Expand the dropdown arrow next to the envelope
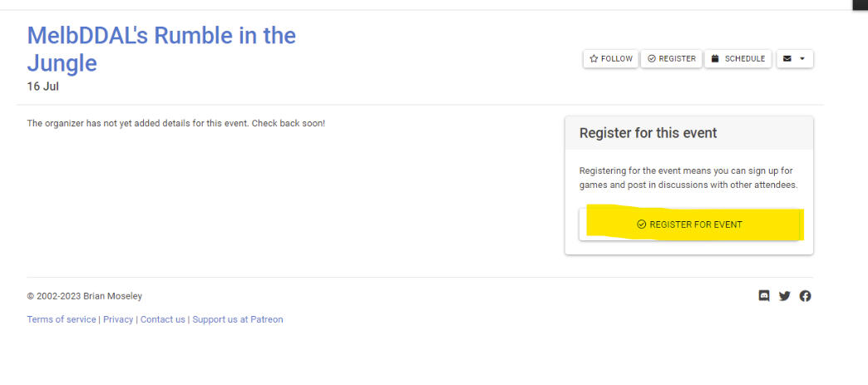The image size is (868, 385). pyautogui.click(x=802, y=59)
